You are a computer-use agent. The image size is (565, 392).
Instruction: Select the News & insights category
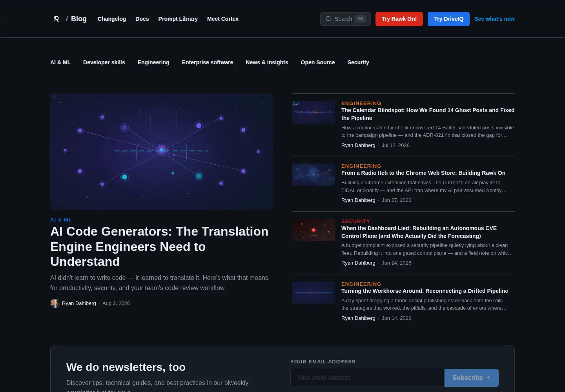267,62
